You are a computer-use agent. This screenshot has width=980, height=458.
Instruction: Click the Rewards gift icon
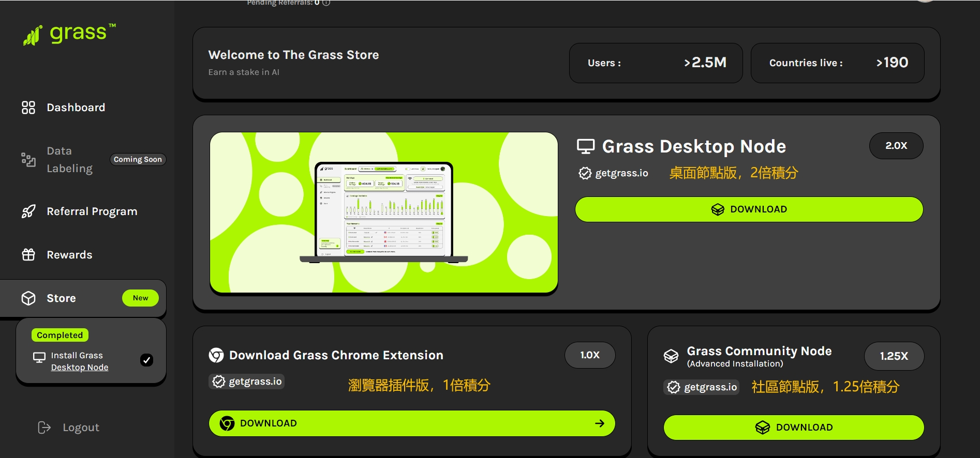click(28, 254)
